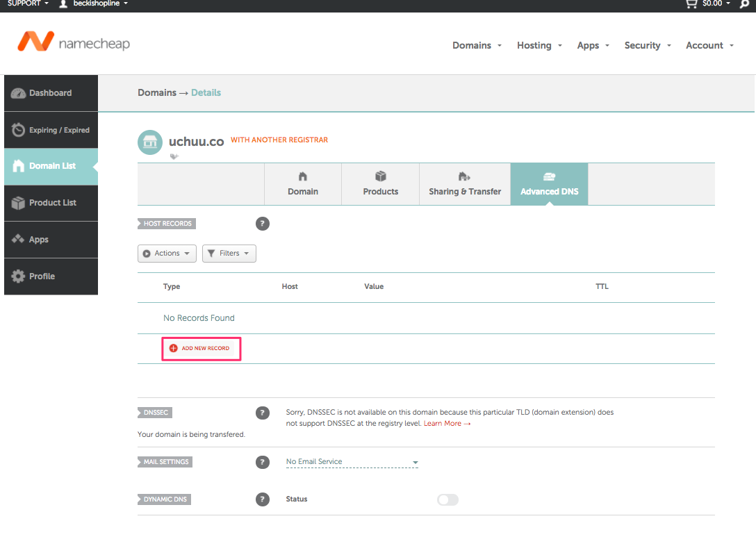Click the Type column header
The width and height of the screenshot is (756, 546).
coord(172,286)
